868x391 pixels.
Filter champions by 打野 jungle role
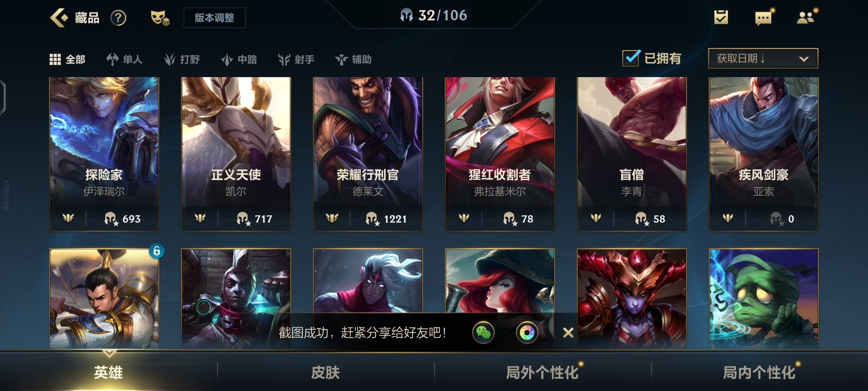(x=182, y=59)
